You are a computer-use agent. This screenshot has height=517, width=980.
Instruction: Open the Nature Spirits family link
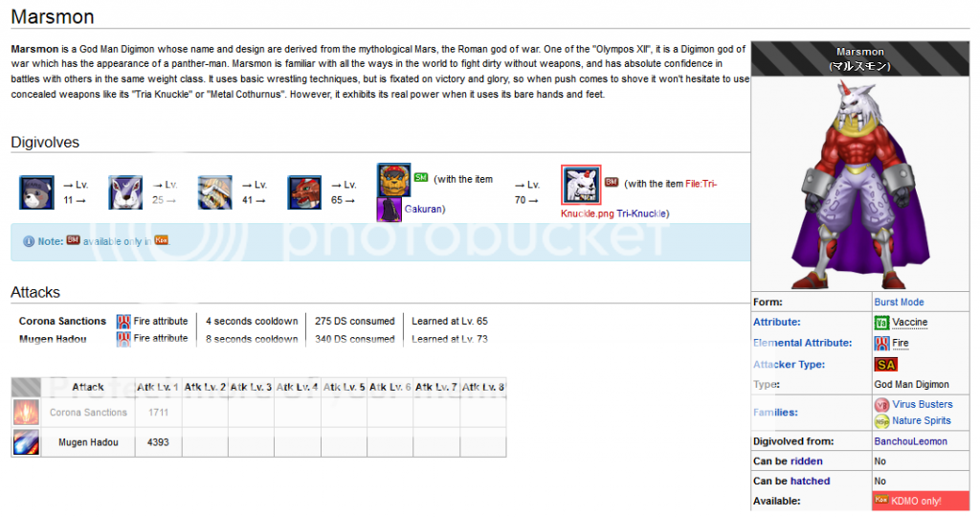(x=922, y=420)
